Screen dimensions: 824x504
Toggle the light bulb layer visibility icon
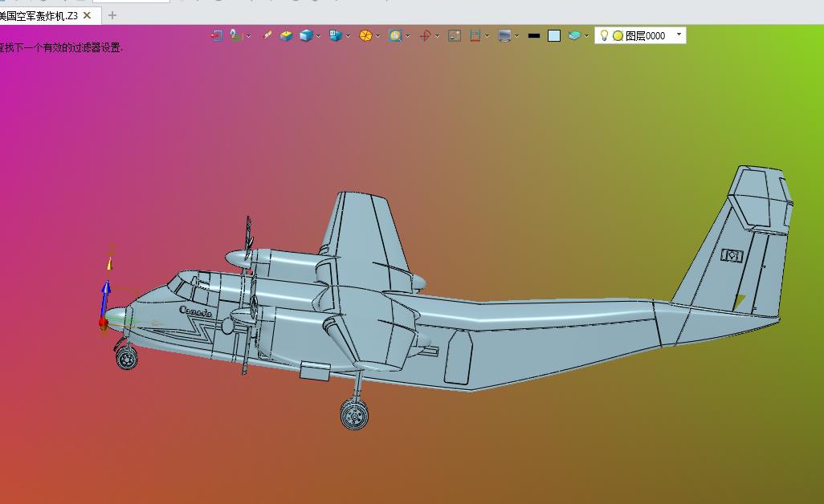coord(604,35)
